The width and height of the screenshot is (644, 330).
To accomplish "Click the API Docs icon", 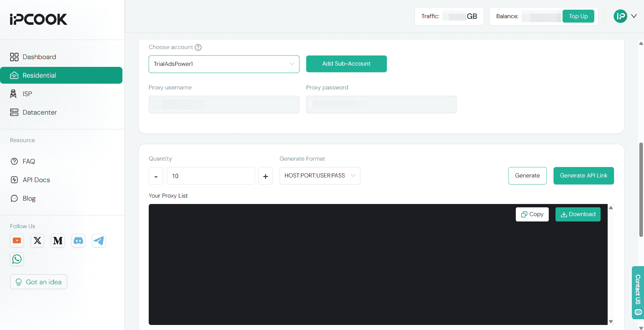I will pyautogui.click(x=14, y=180).
